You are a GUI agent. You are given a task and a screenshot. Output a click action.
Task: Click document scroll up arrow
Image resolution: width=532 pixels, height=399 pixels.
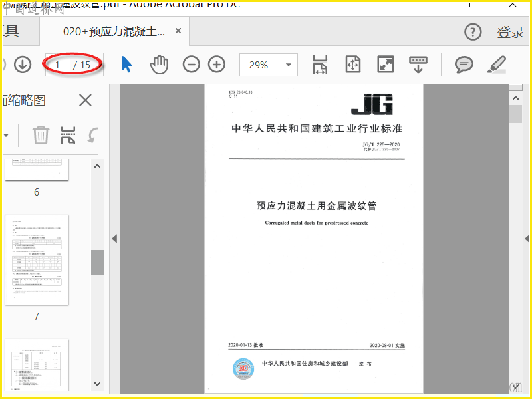pyautogui.click(x=516, y=98)
